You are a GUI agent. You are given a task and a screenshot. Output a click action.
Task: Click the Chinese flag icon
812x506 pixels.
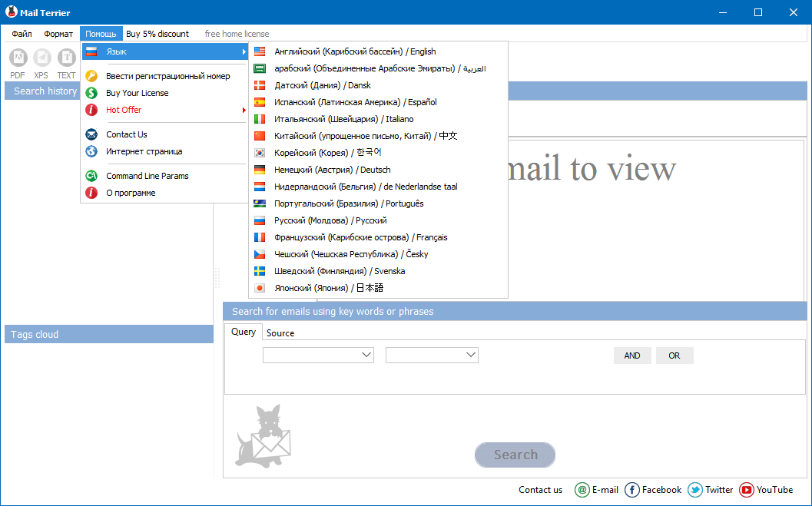(x=260, y=136)
